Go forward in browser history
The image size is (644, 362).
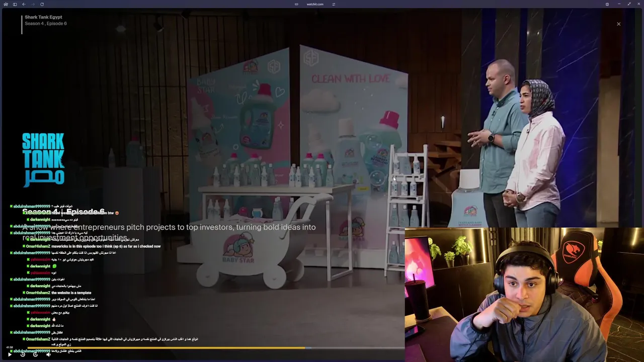(33, 4)
